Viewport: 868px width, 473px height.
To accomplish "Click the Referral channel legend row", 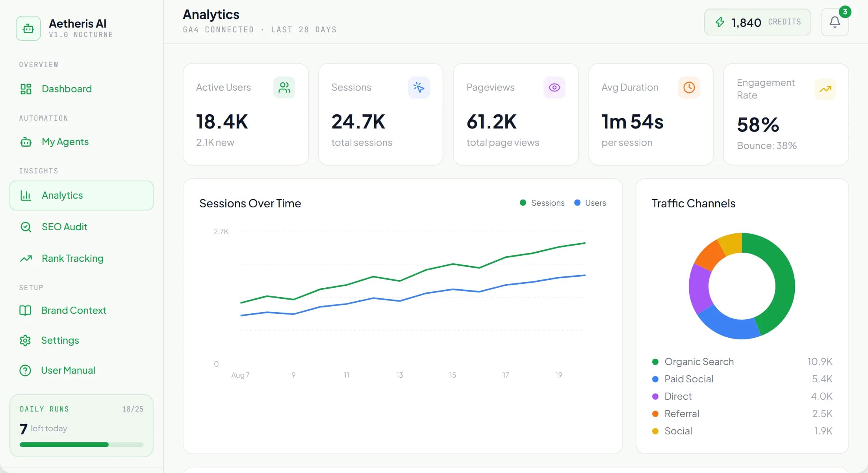I will tap(742, 414).
